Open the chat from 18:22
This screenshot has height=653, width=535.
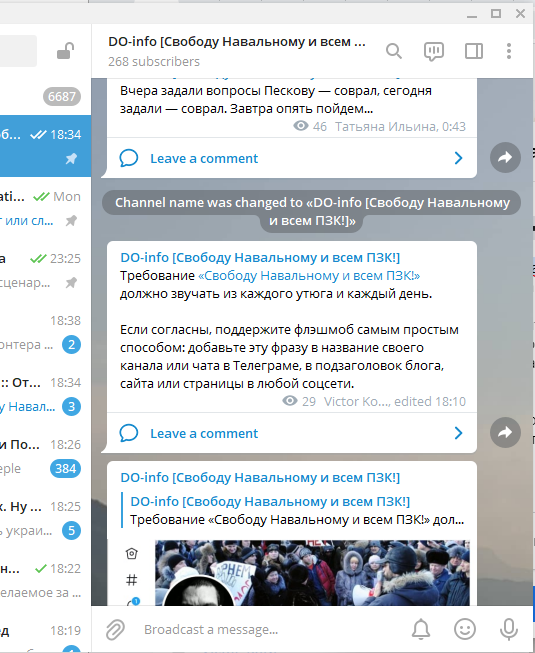click(45, 581)
